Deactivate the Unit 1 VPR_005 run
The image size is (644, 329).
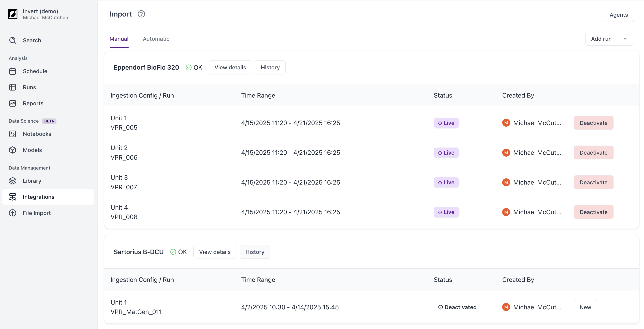click(x=593, y=123)
